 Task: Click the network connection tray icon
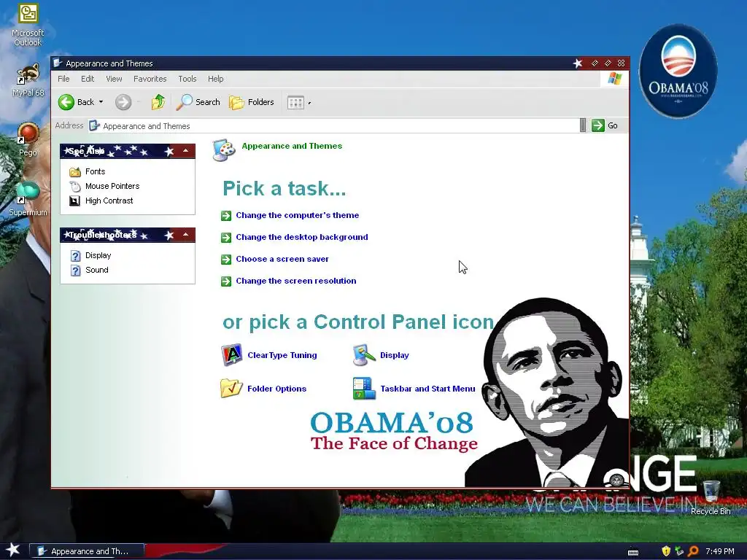(x=680, y=551)
